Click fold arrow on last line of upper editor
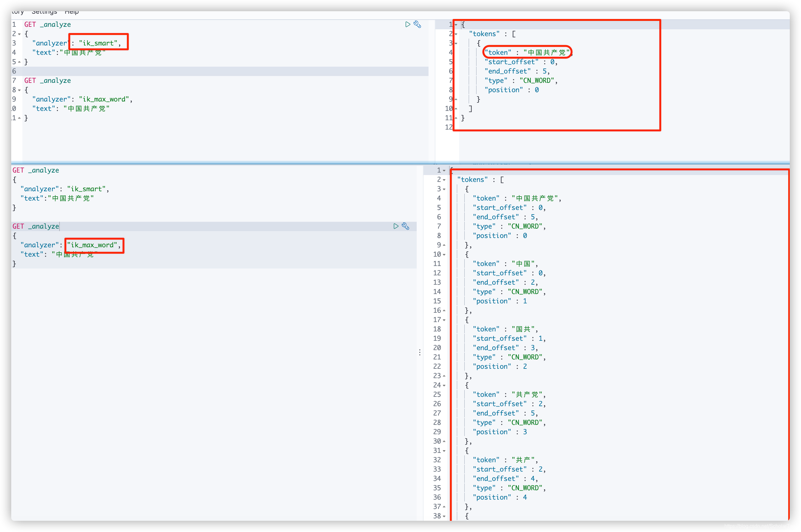 point(19,118)
